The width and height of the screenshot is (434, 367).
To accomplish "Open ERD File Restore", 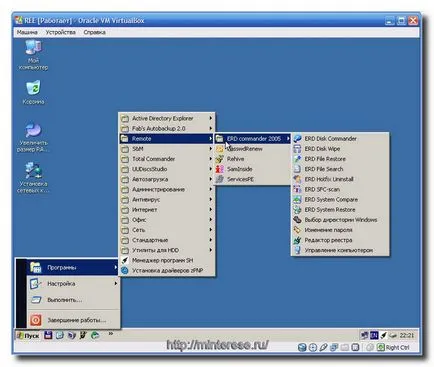I will click(340, 159).
